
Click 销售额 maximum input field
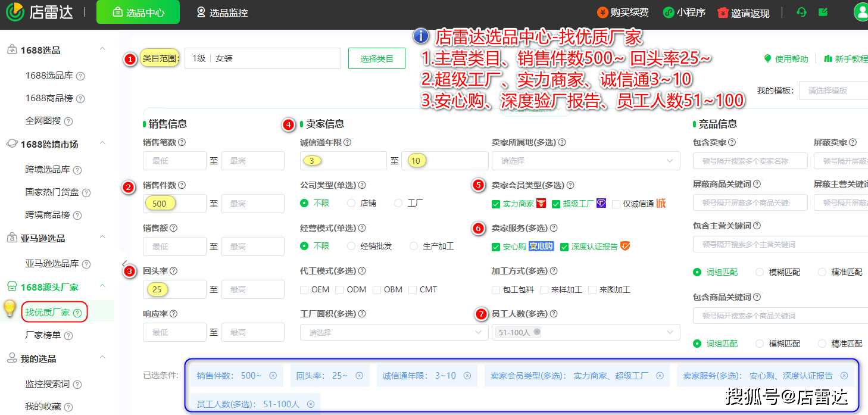pyautogui.click(x=252, y=246)
